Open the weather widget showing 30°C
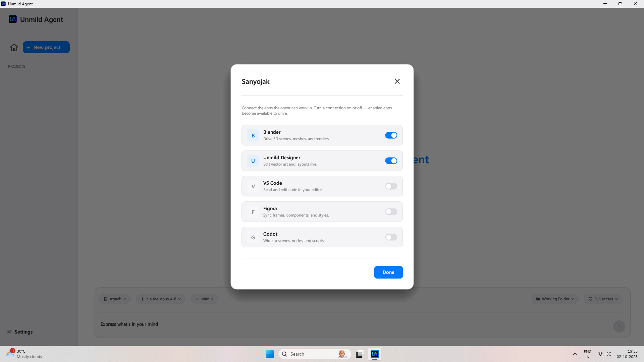 (24, 354)
